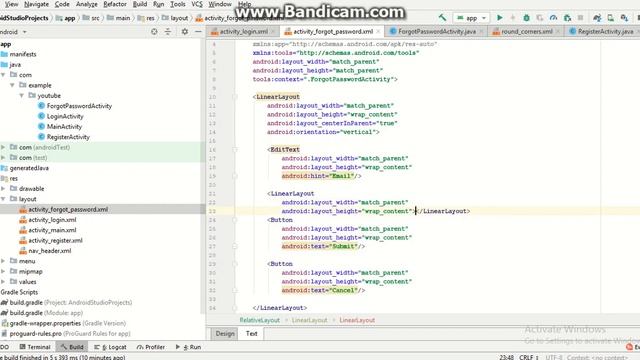
Task: Open the VCS menu
Action: coord(197,4)
